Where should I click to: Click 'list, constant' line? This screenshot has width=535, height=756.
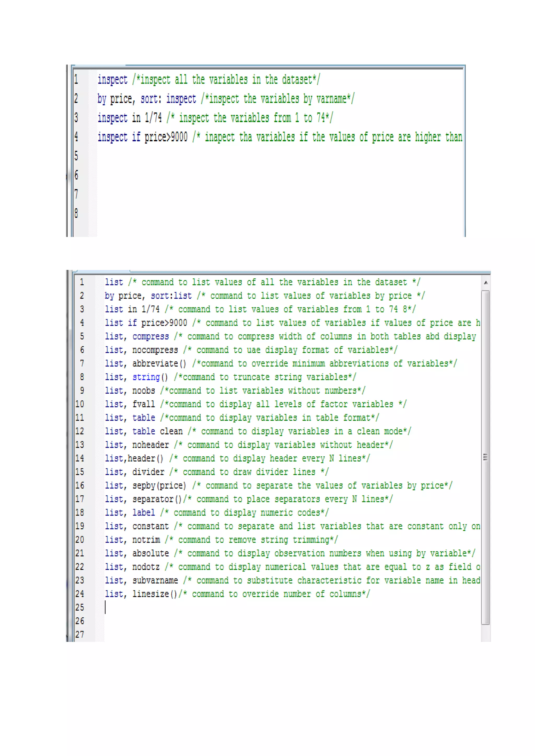point(293,526)
